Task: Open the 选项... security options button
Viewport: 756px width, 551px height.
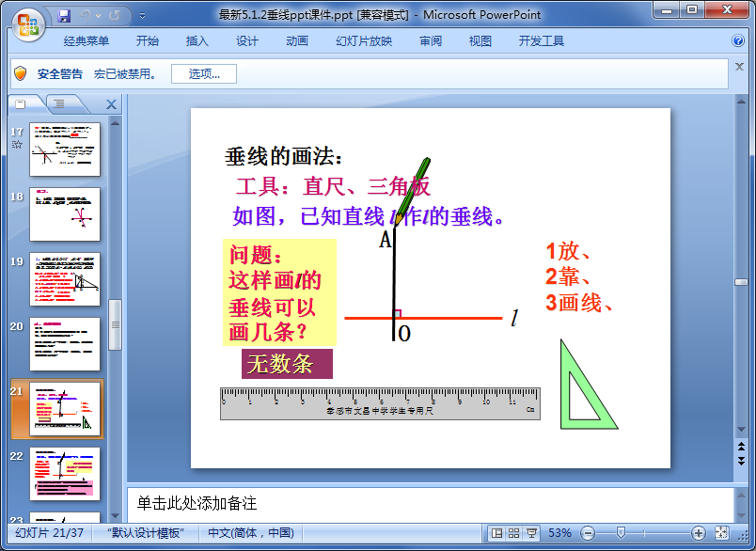Action: click(204, 73)
